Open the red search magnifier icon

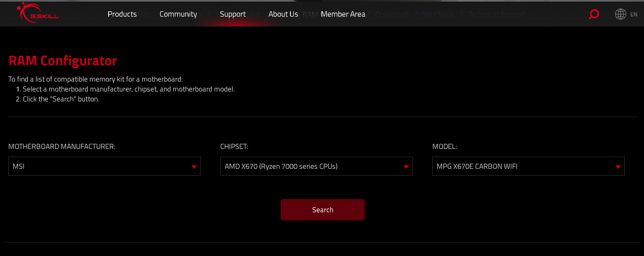[x=594, y=14]
